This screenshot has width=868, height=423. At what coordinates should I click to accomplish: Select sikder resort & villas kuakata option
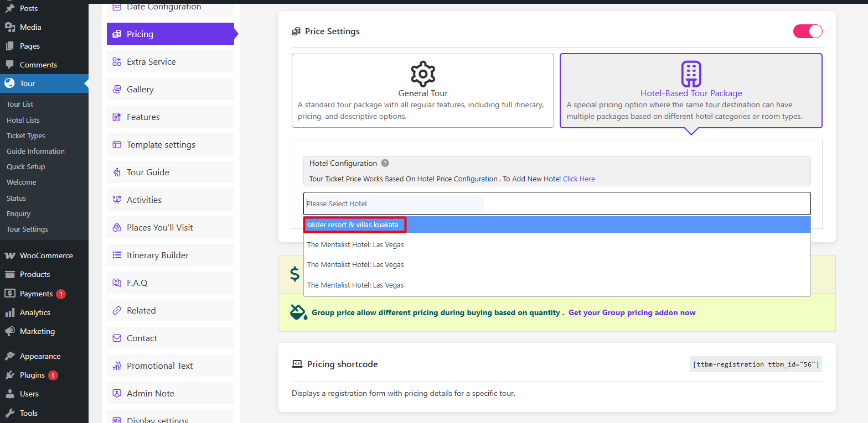353,224
